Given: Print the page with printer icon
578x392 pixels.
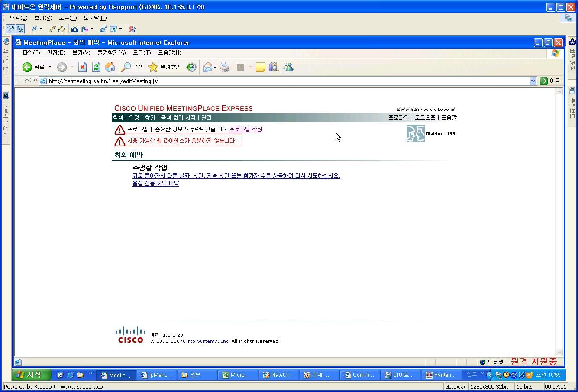Looking at the screenshot, I should pyautogui.click(x=225, y=67).
